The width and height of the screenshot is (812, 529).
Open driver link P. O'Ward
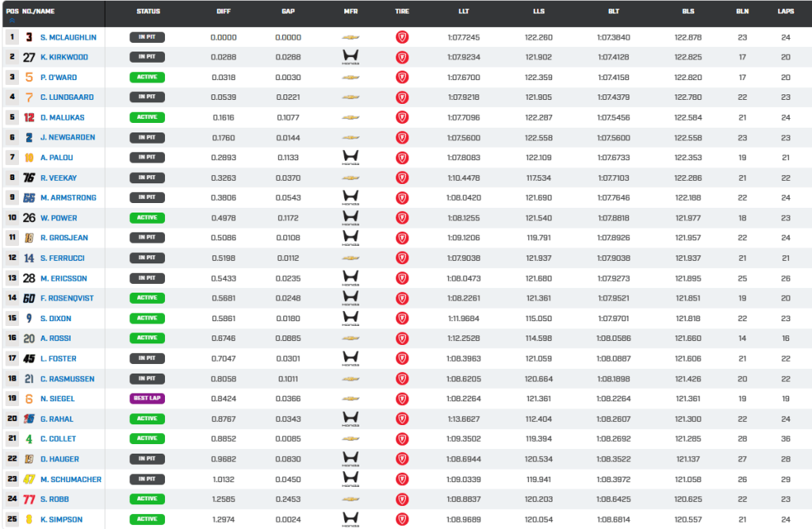(x=59, y=77)
